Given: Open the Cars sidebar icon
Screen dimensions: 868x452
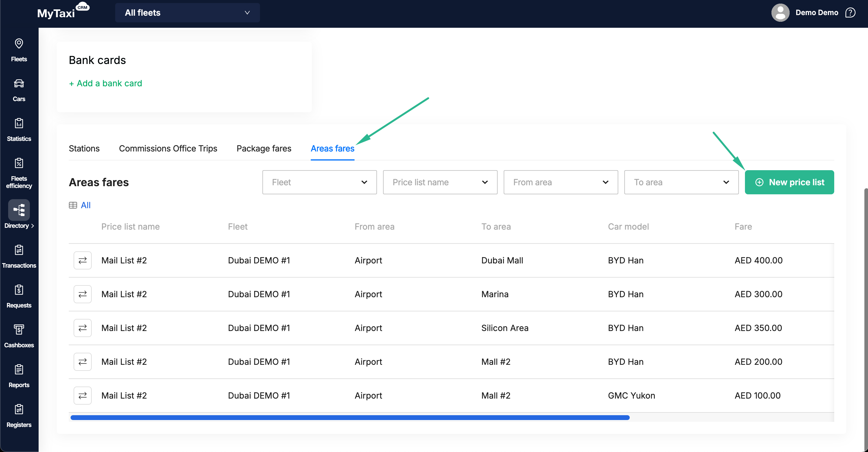Looking at the screenshot, I should (19, 89).
